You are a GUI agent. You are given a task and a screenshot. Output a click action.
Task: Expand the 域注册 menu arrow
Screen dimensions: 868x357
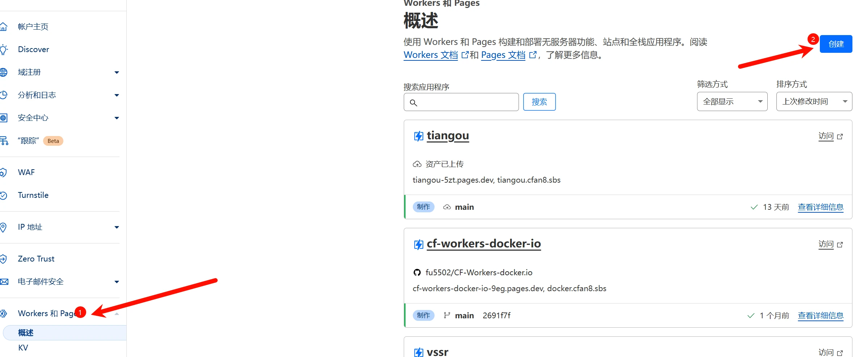(117, 72)
